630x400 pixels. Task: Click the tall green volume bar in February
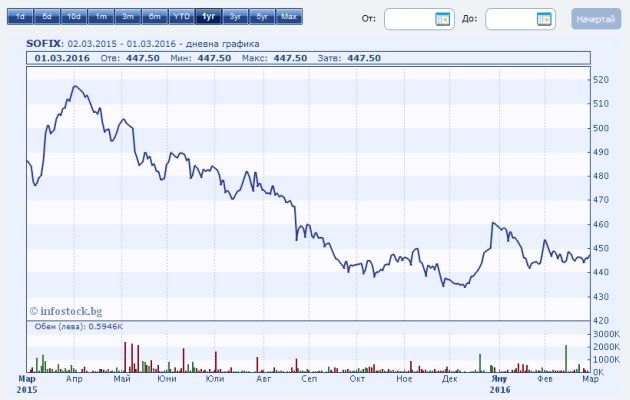pyautogui.click(x=566, y=357)
